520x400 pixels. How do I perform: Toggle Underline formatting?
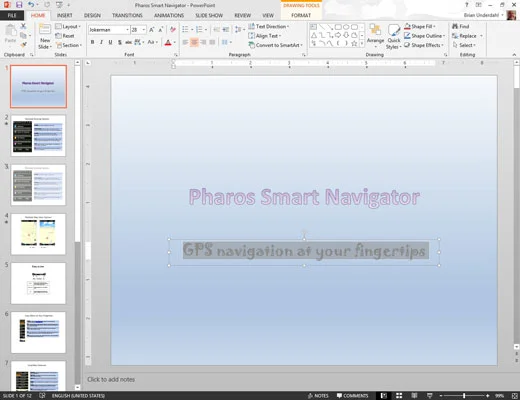pos(110,42)
